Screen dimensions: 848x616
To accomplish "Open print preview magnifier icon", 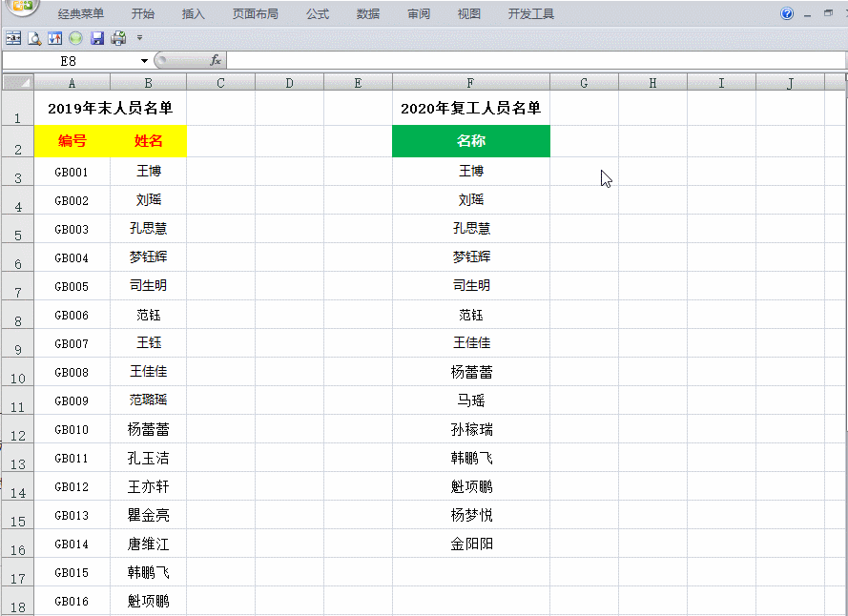I will coord(34,38).
